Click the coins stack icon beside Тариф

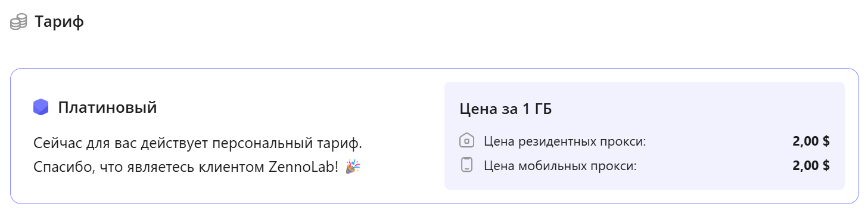18,23
